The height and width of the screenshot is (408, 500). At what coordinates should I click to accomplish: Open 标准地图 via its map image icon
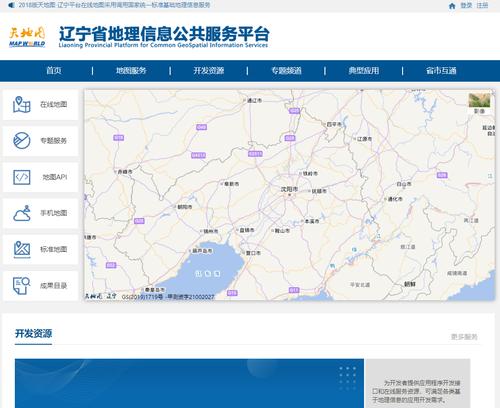[22, 249]
